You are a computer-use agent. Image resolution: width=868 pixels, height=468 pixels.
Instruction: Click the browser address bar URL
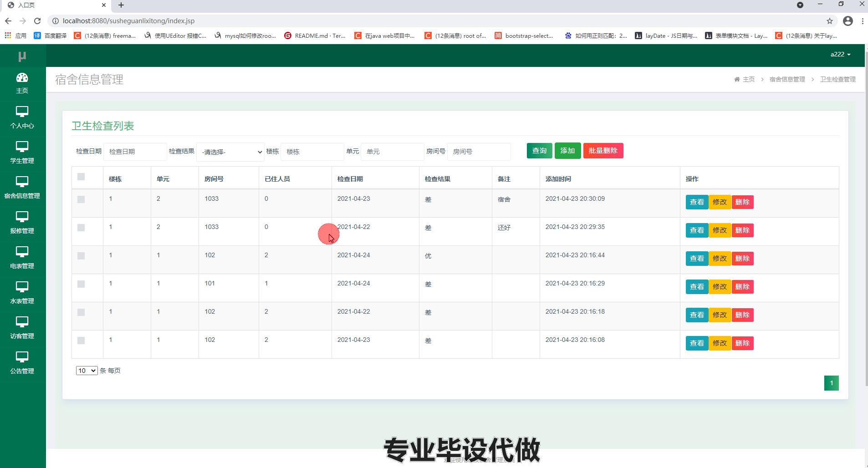[128, 21]
